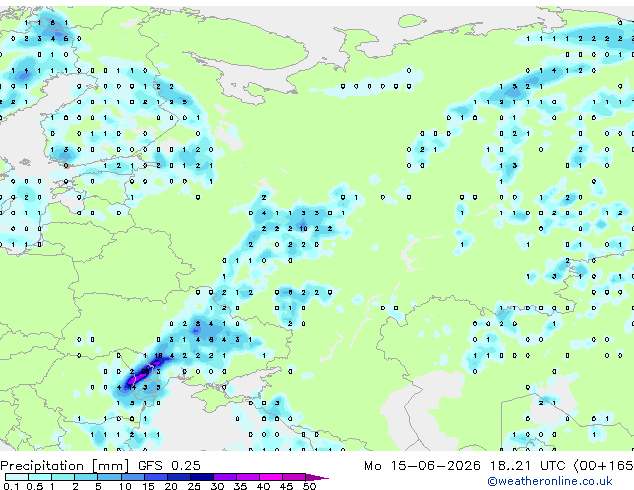Click the "Precipitation [mm]" title text

click(x=65, y=466)
